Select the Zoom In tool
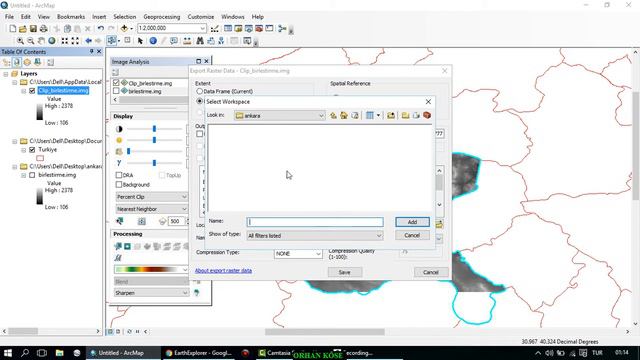The height and width of the screenshot is (360, 640). 20,41
